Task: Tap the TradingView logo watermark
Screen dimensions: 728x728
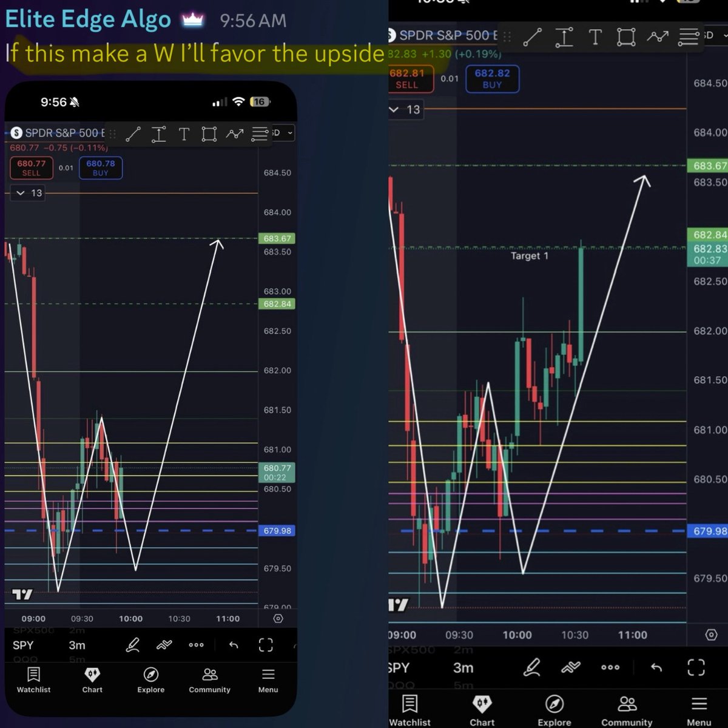Action: [x=23, y=594]
